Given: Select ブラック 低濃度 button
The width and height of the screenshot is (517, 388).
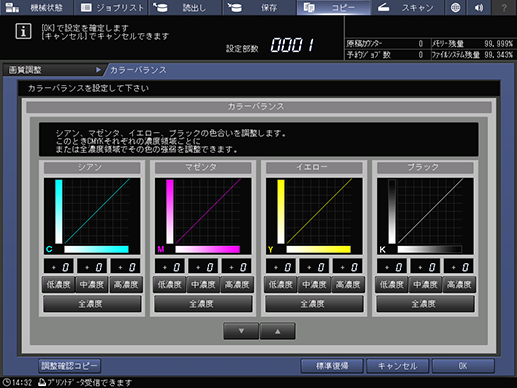Looking at the screenshot, I should pos(392,285).
